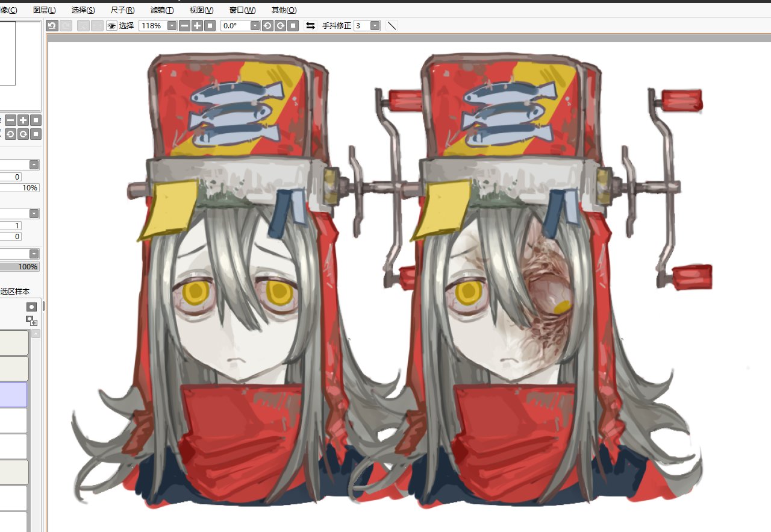The image size is (771, 532).
Task: Open the left panel dropdown above value 1
Action: (34, 214)
